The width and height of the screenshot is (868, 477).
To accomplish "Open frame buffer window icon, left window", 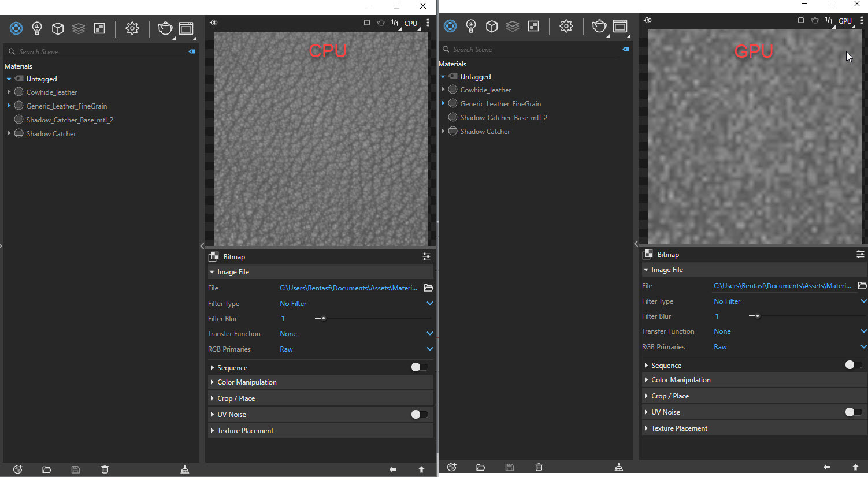I will [x=186, y=28].
